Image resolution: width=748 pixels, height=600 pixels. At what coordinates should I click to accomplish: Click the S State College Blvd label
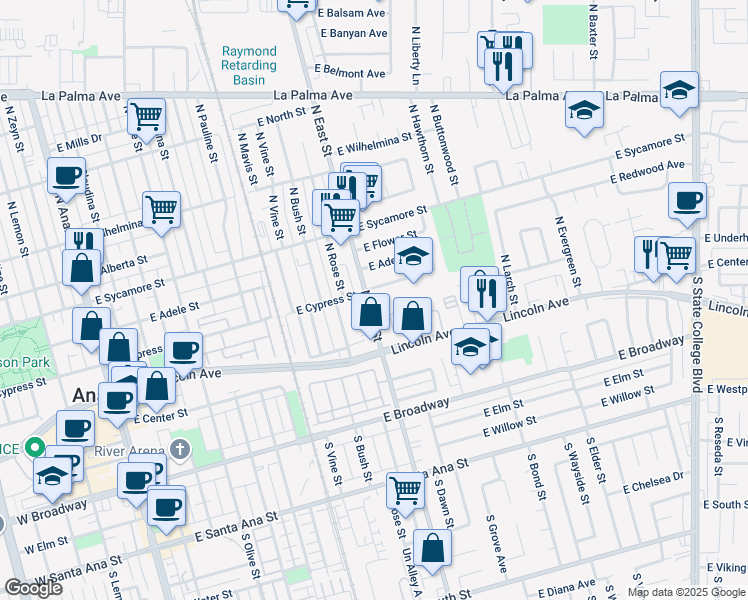(698, 334)
